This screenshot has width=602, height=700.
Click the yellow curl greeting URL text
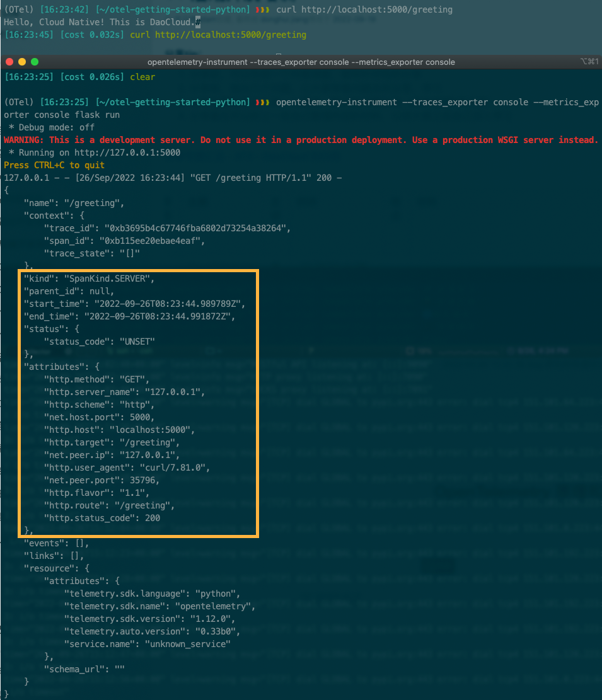(x=230, y=35)
